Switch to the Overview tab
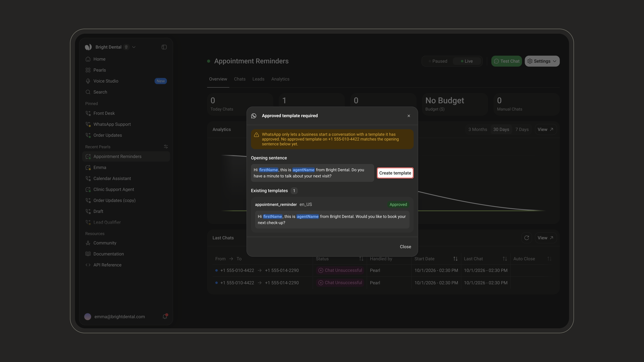The height and width of the screenshot is (362, 644). 218,79
